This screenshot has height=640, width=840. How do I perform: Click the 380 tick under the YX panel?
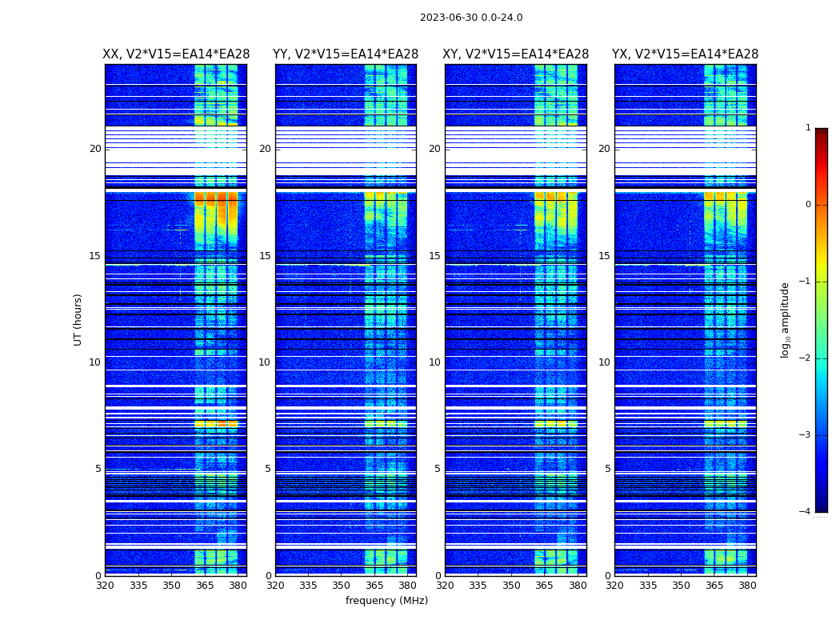[x=747, y=586]
